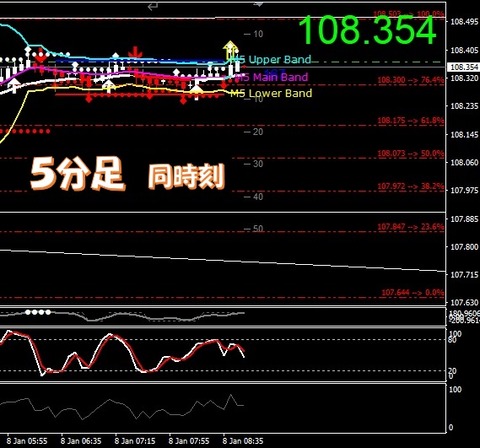480x448 pixels.
Task: Click price axis value 108.145
Action: tap(464, 135)
